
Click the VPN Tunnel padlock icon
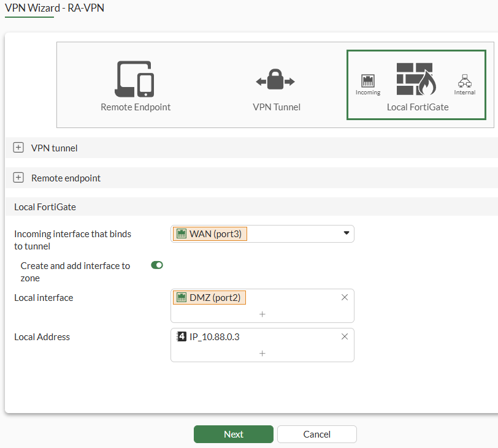[276, 78]
